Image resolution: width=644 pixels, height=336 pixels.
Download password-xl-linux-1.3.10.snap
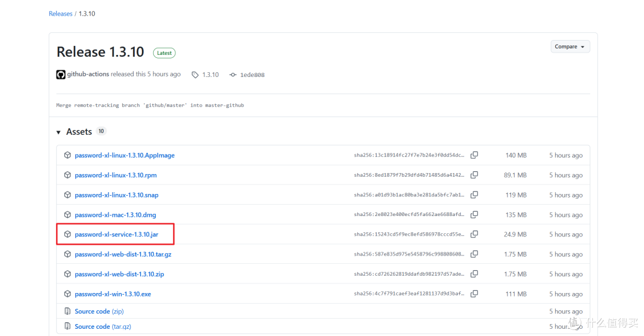click(116, 195)
